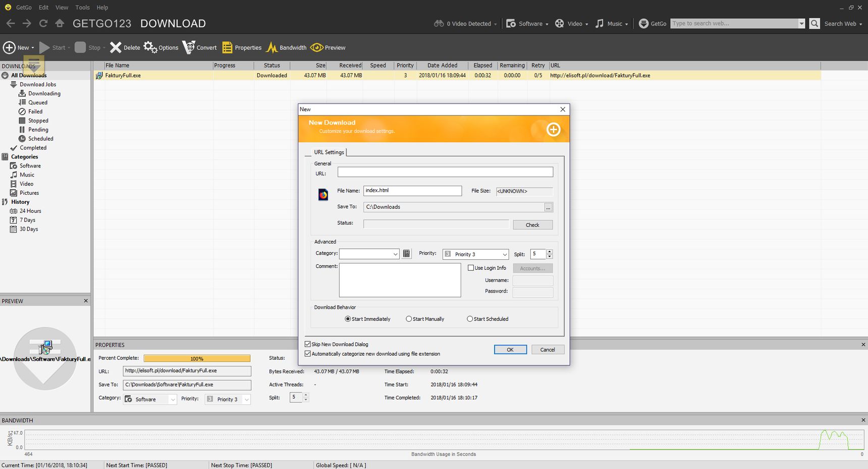The image size is (868, 469).
Task: Toggle automatically categorize new download checkbox
Action: point(308,354)
